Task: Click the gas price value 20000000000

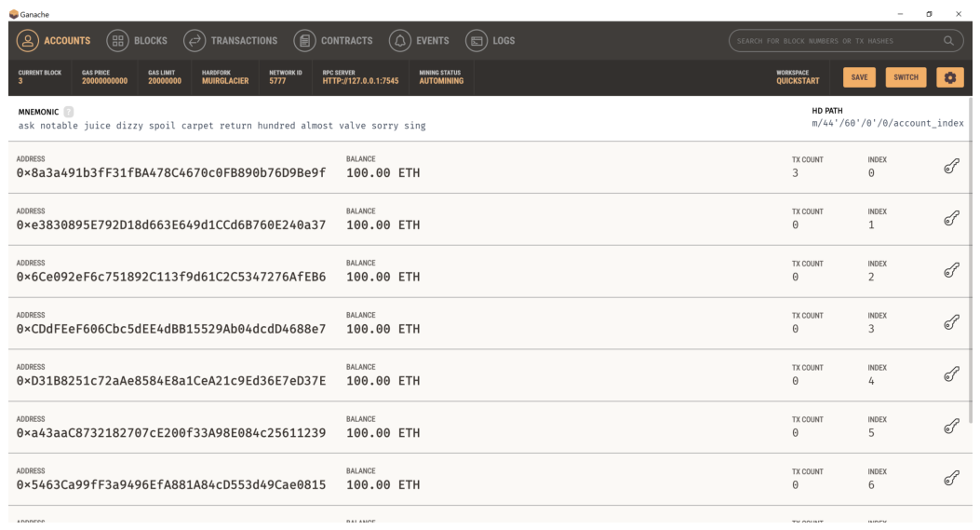Action: tap(104, 81)
